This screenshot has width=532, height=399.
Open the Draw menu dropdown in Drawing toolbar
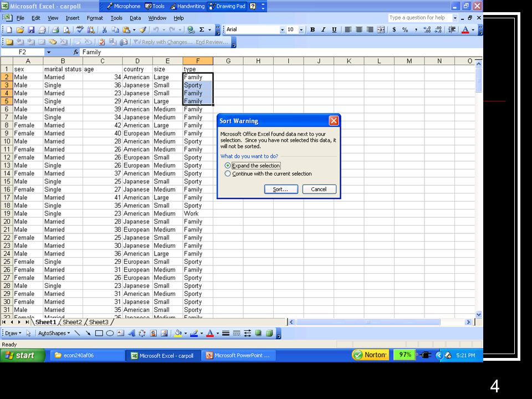point(13,333)
